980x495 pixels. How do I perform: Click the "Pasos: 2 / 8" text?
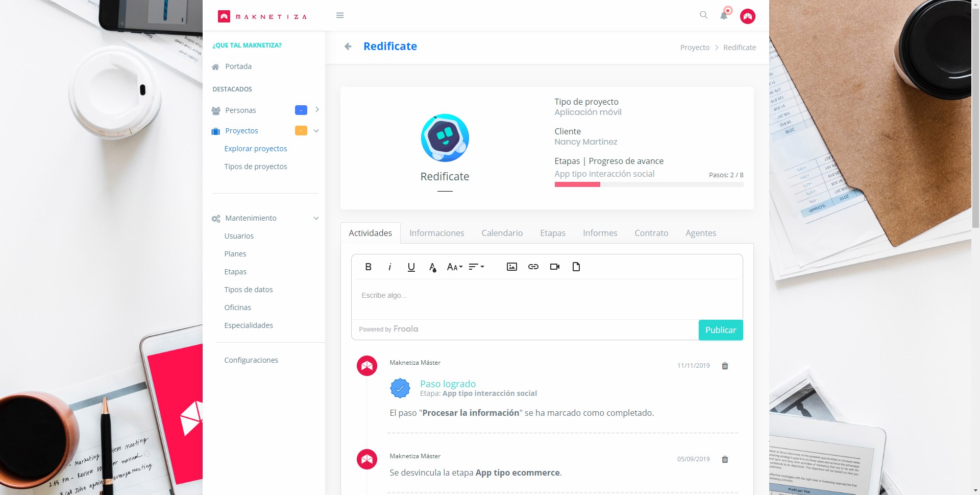pyautogui.click(x=726, y=175)
